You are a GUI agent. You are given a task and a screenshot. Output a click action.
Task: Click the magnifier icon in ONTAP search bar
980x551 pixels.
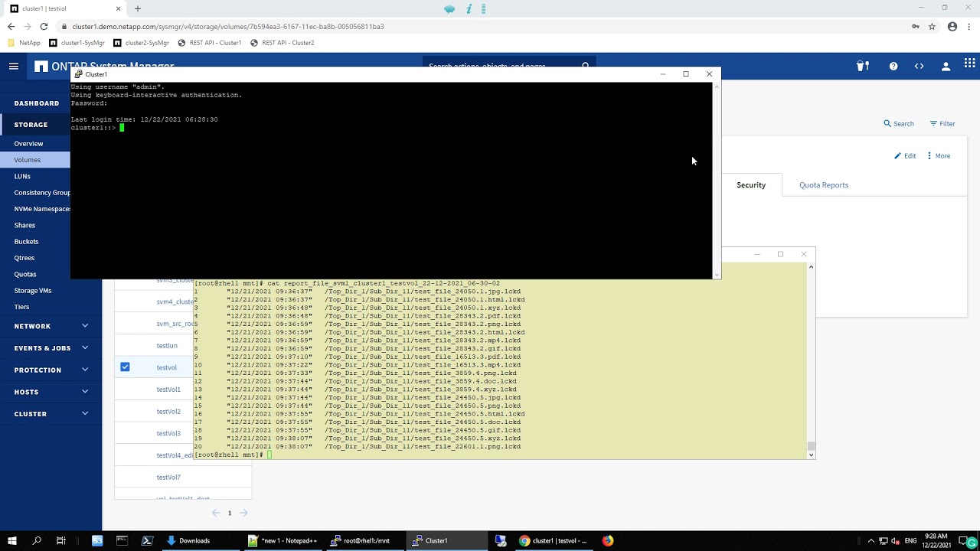pos(586,66)
